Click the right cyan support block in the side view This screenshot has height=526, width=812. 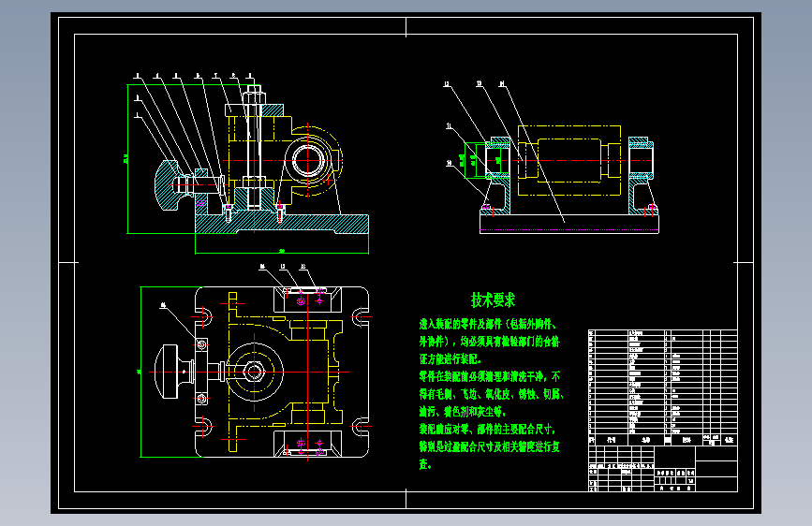[x=642, y=176]
